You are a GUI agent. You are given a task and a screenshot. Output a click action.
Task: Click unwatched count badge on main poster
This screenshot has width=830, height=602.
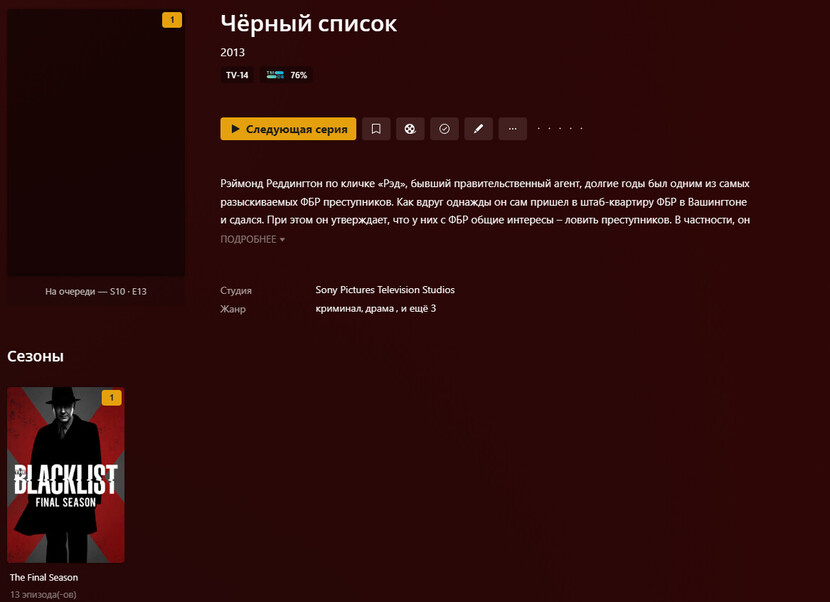coord(172,20)
